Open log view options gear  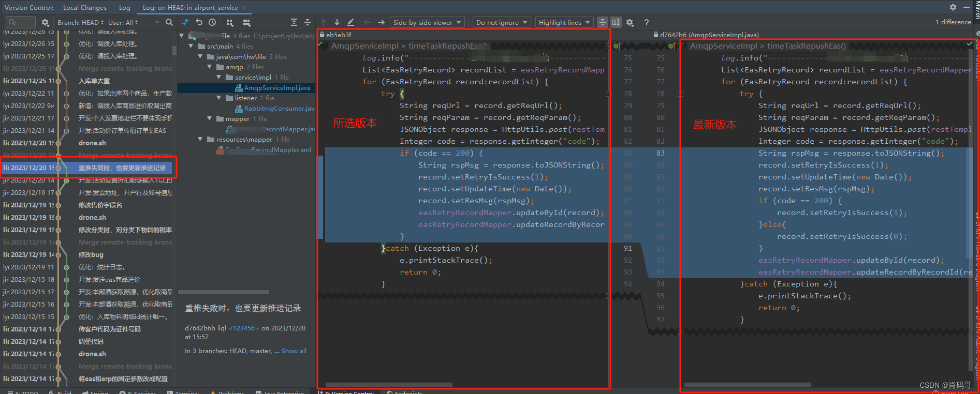45,22
